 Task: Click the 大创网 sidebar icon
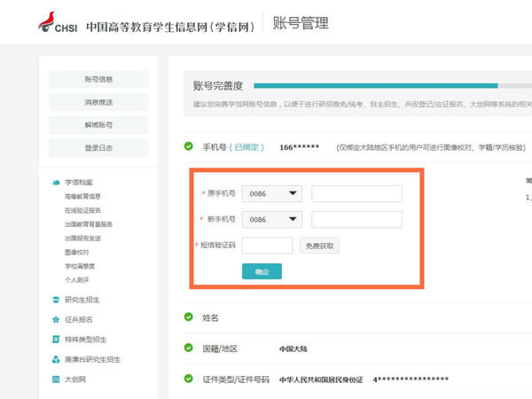[x=56, y=379]
